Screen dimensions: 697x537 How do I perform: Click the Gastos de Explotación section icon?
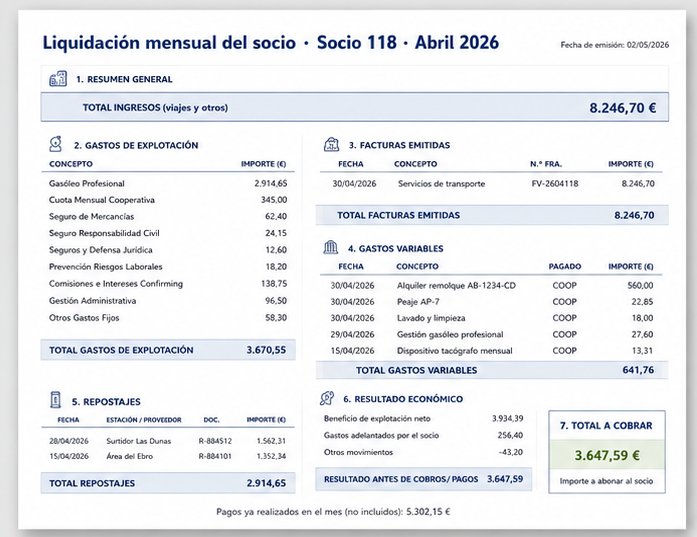[x=56, y=144]
